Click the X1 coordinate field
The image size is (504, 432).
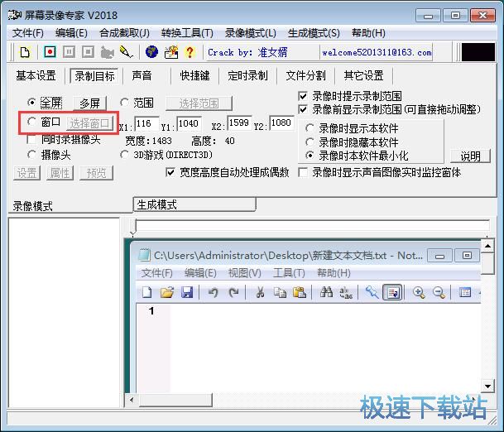tap(146, 124)
